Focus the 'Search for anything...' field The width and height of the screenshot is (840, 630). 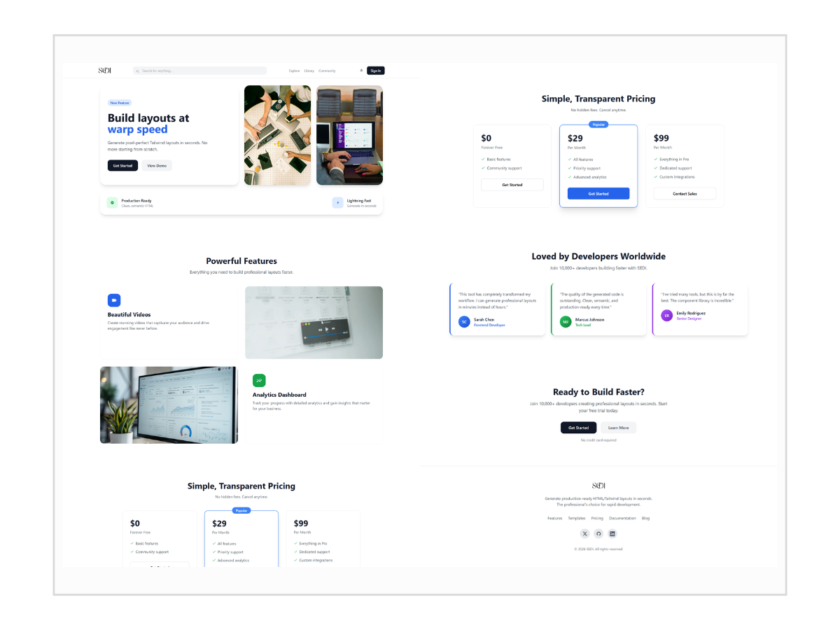click(199, 71)
